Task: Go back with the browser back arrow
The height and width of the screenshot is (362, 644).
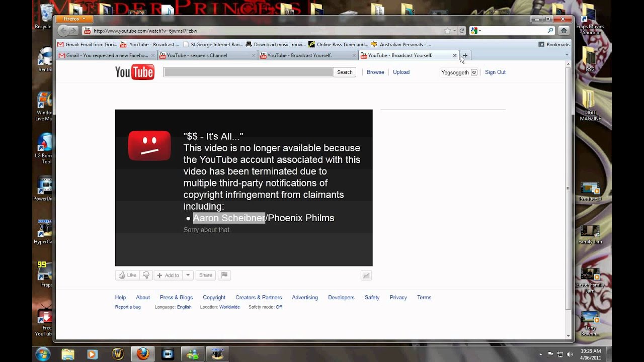Action: coord(64,31)
